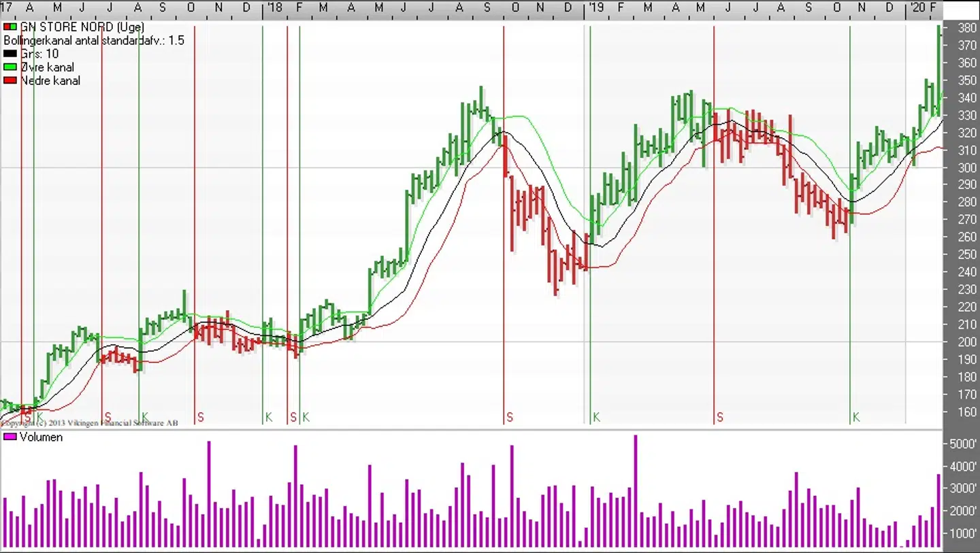
Task: Click the purple Volumen legend swatch
Action: point(10,437)
